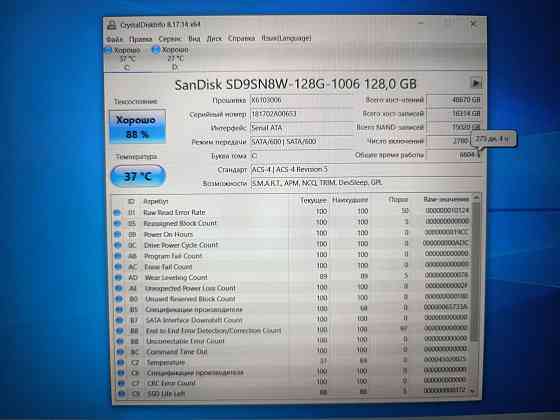Click the CrystalDiskInfo app icon in title bar

[x=112, y=25]
